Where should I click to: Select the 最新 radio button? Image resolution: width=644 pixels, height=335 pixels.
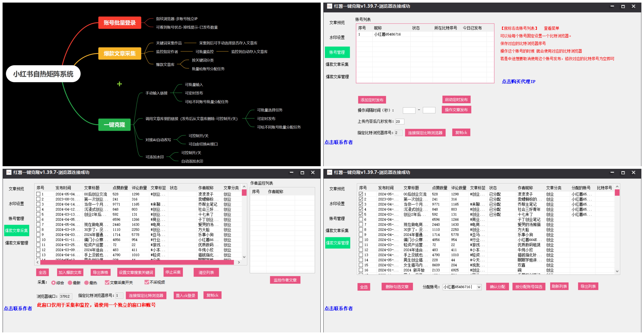click(70, 283)
